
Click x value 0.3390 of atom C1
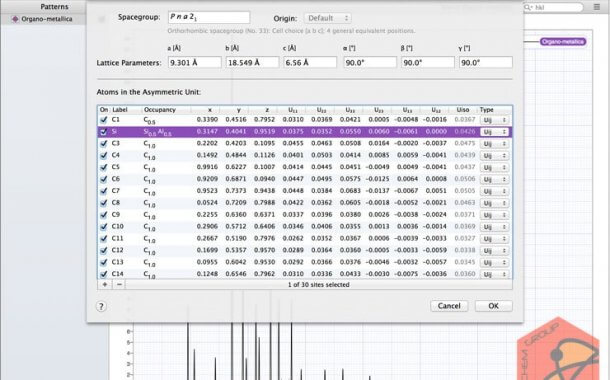[x=207, y=120]
